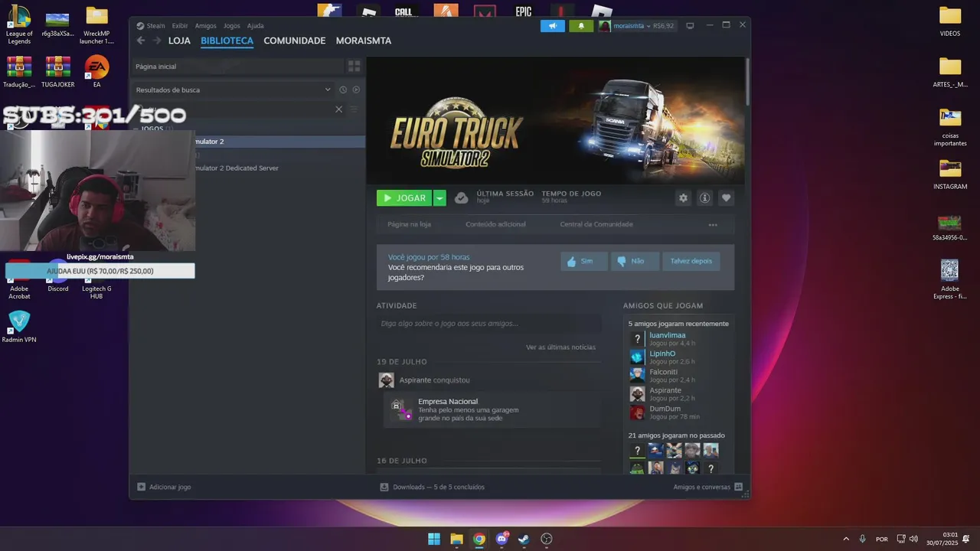This screenshot has width=980, height=551.
Task: Select friend Falconiti in list
Action: 663,372
